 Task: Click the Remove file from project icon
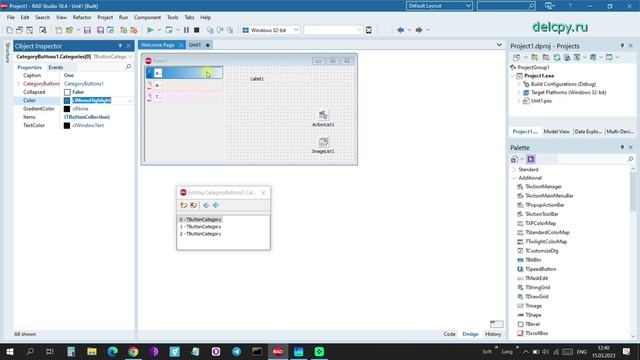(x=133, y=30)
